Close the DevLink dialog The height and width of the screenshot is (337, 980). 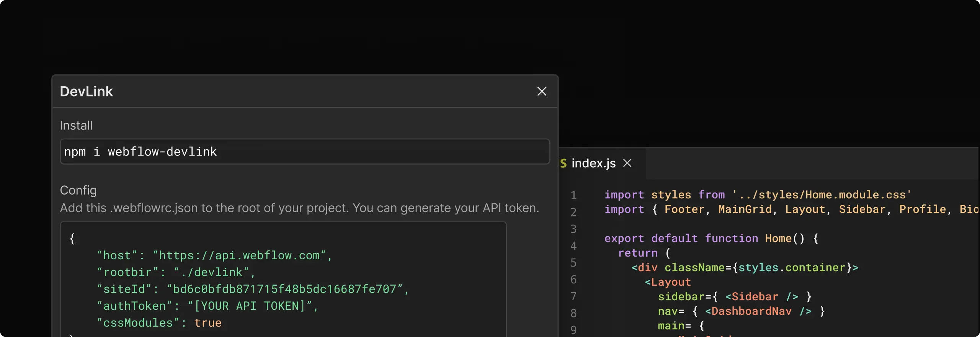(542, 91)
